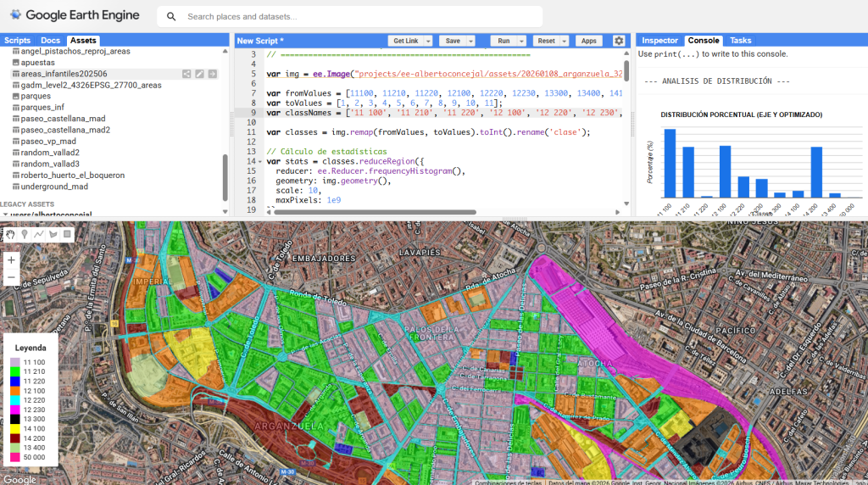868x485 pixels.
Task: Zoom in on the map
Action: tap(12, 260)
